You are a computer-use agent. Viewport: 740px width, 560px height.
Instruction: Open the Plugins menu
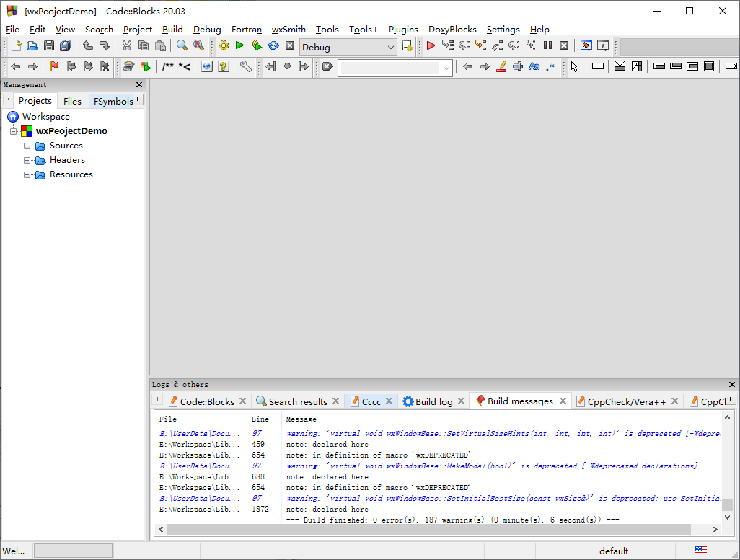(403, 30)
